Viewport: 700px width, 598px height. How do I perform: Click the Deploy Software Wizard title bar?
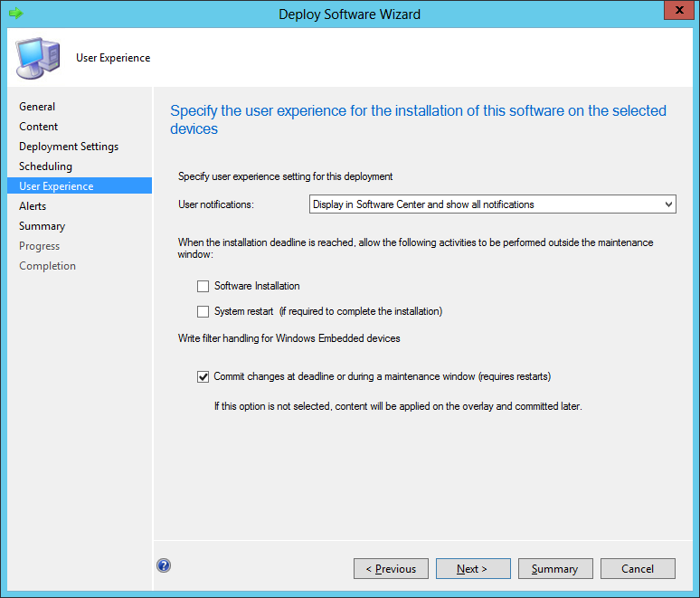349,14
